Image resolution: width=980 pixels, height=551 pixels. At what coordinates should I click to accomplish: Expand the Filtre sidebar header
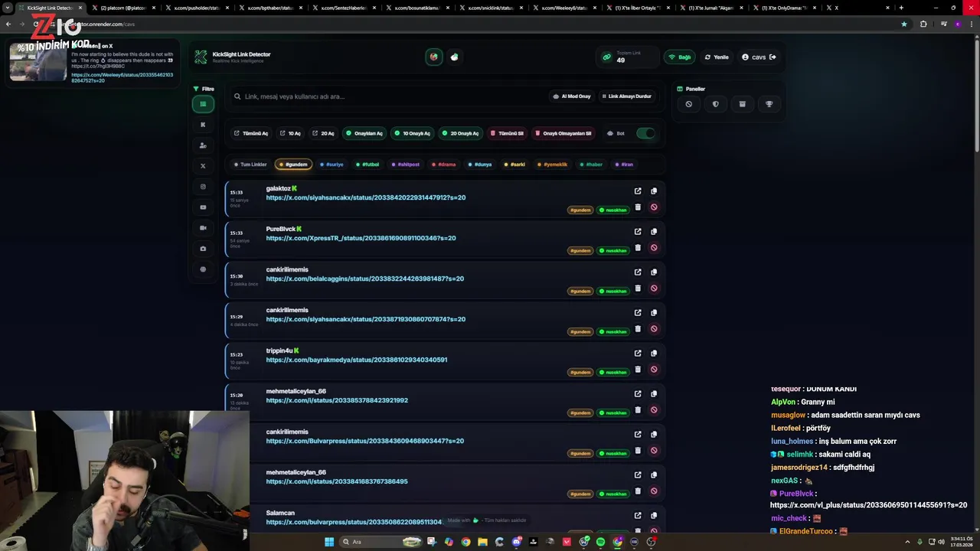(204, 89)
